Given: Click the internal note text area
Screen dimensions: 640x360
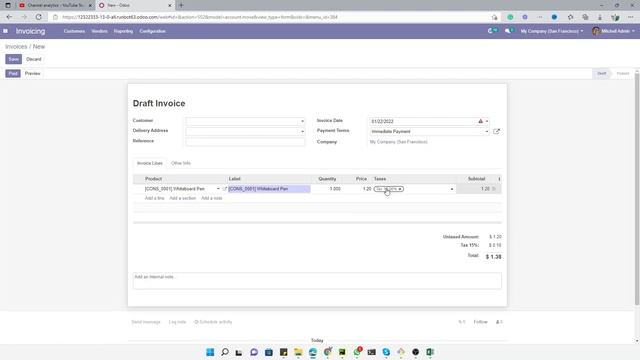Looking at the screenshot, I should point(317,281).
